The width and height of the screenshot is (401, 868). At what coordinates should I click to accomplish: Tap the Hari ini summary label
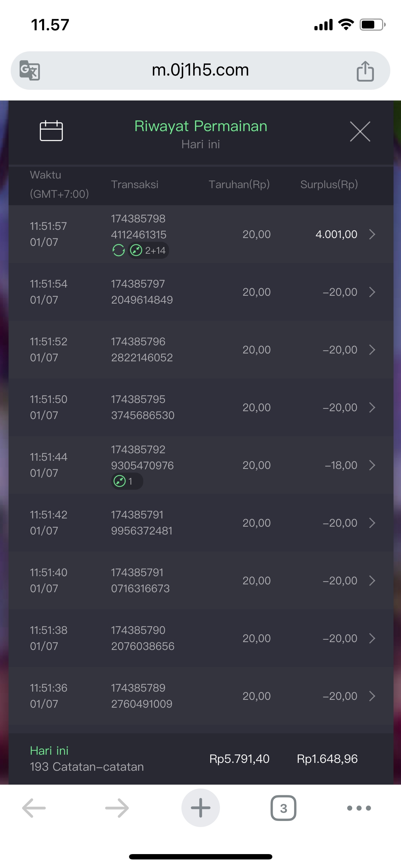(49, 750)
